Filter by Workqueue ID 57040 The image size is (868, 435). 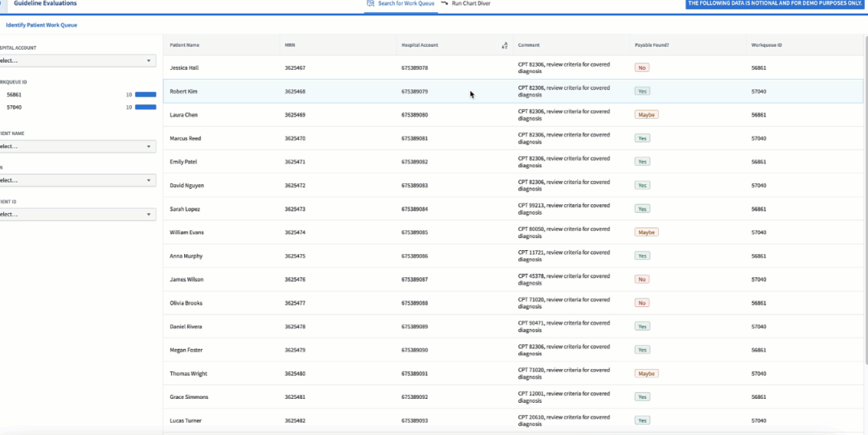(x=14, y=108)
